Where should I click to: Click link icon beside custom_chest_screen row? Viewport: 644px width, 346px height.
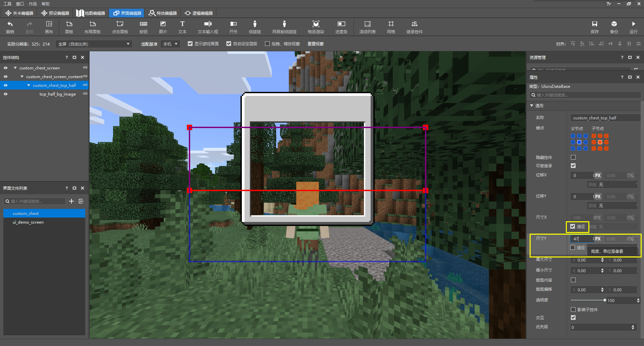85,68
